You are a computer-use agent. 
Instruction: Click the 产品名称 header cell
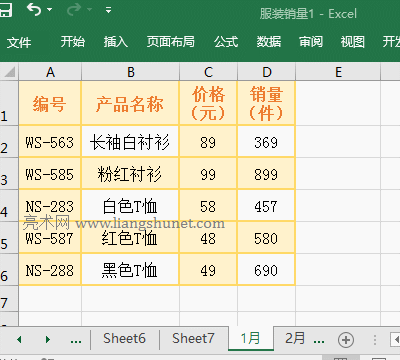pos(130,103)
